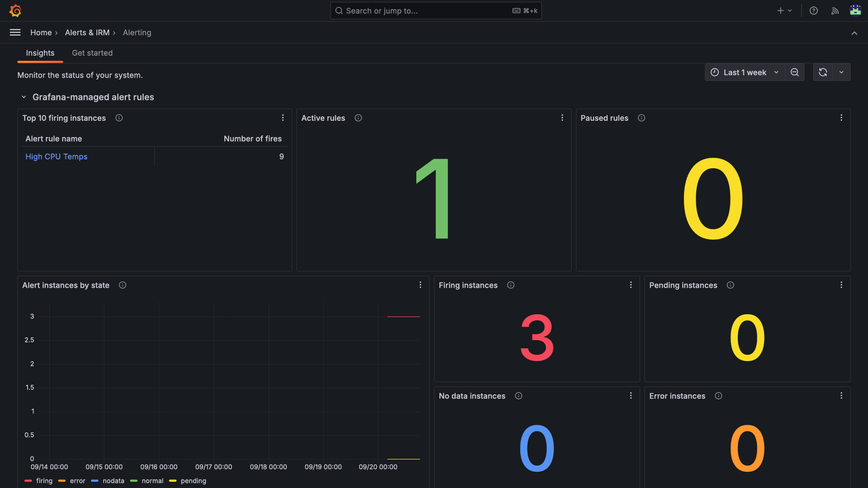868x488 pixels.
Task: Open the hamburger navigation menu
Action: (15, 32)
